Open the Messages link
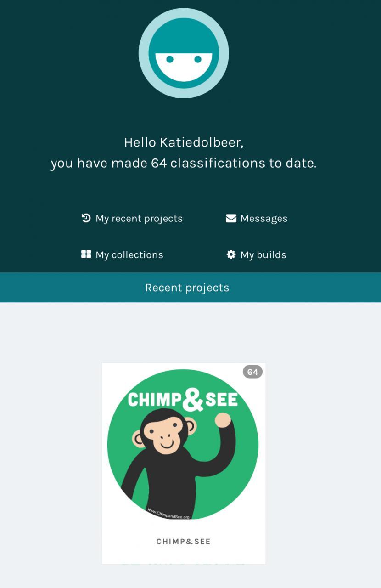Screen dimensions: 381x588 point(264,219)
